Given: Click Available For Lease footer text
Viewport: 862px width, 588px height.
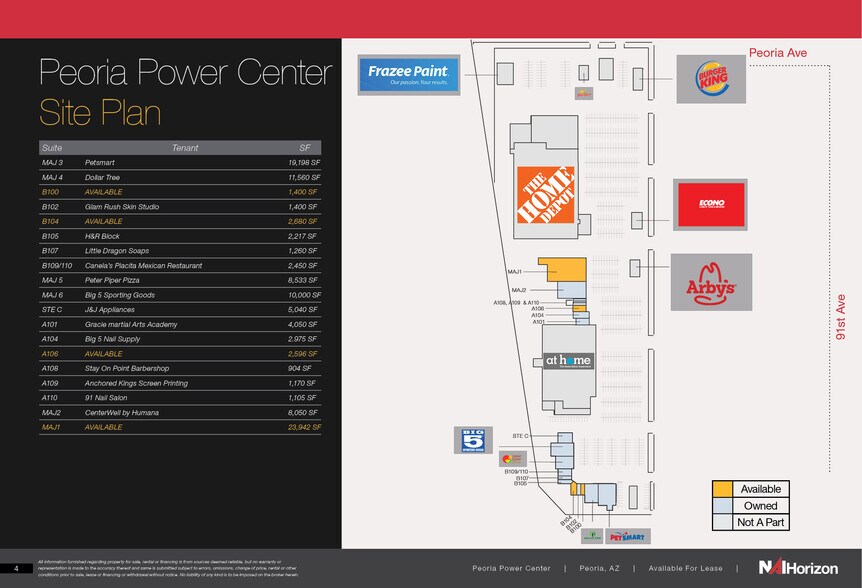Looking at the screenshot, I should [686, 568].
